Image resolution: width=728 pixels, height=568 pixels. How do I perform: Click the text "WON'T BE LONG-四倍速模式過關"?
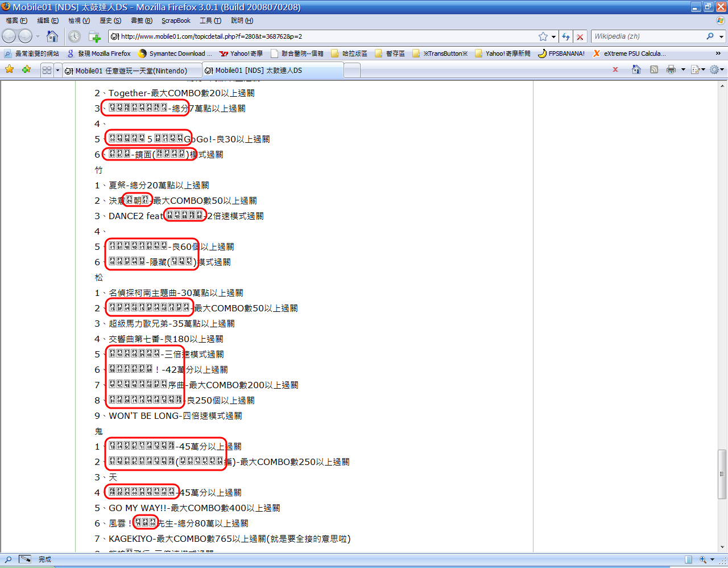click(x=175, y=416)
